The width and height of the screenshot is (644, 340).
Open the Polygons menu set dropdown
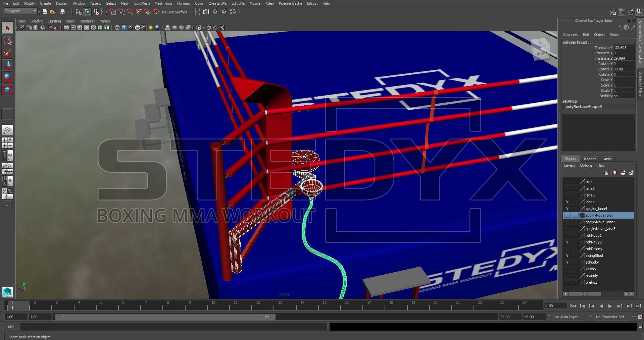[x=20, y=11]
